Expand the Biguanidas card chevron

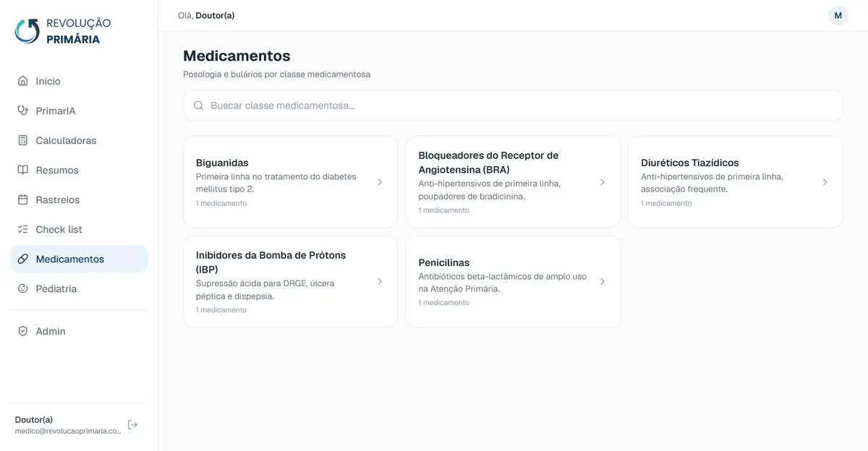(x=380, y=182)
